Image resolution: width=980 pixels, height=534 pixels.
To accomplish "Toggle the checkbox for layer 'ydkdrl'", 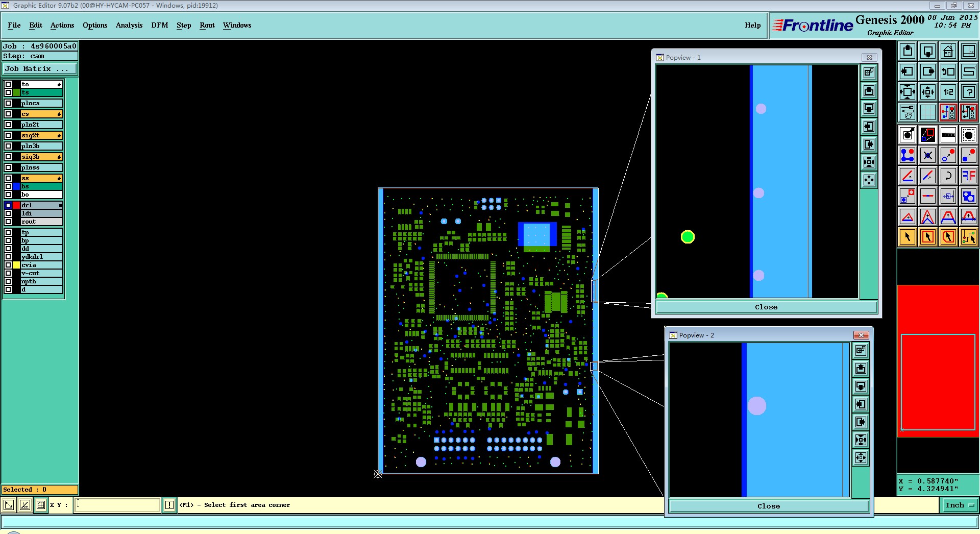I will point(8,257).
